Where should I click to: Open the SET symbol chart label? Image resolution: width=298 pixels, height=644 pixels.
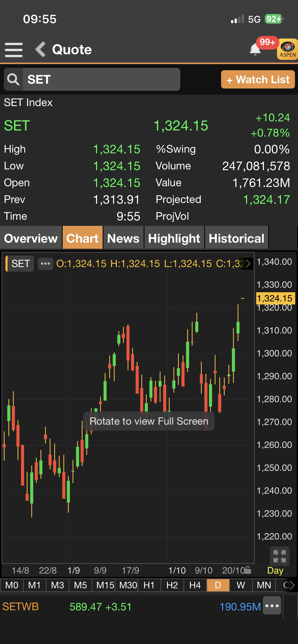20,264
